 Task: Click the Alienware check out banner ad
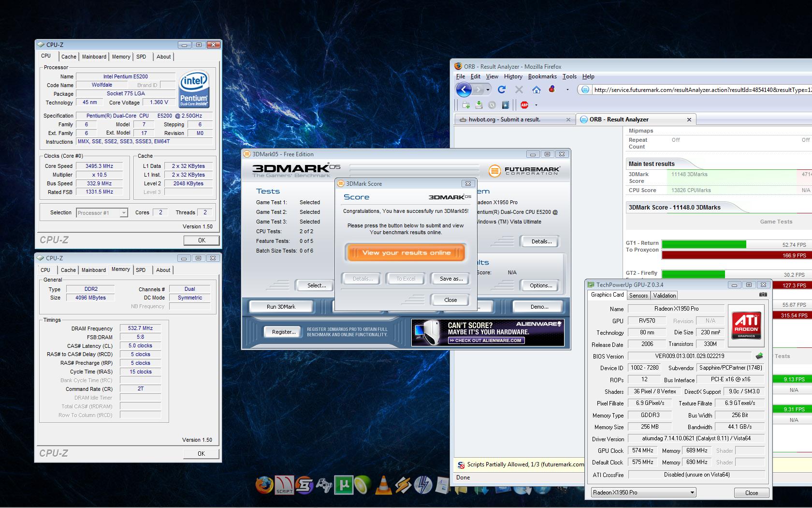click(x=488, y=332)
